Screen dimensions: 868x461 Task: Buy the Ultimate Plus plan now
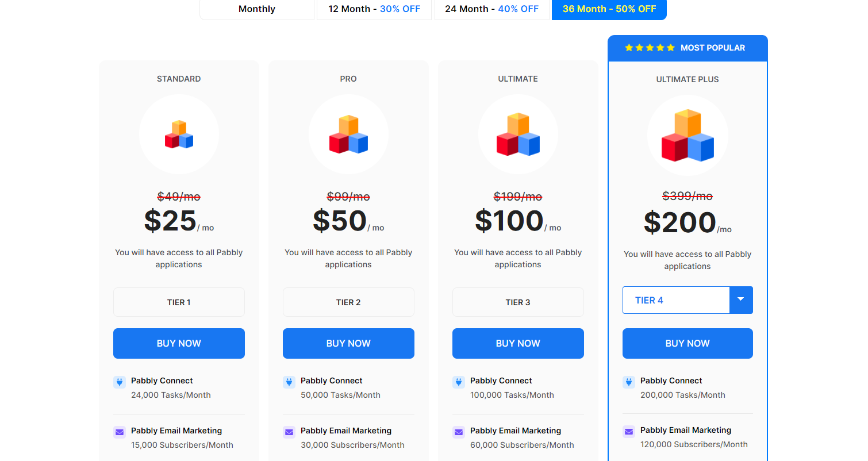click(x=688, y=343)
